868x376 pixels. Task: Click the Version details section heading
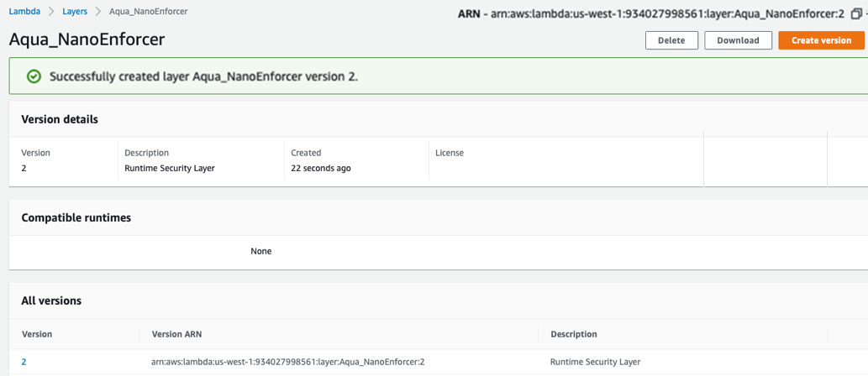pyautogui.click(x=60, y=119)
